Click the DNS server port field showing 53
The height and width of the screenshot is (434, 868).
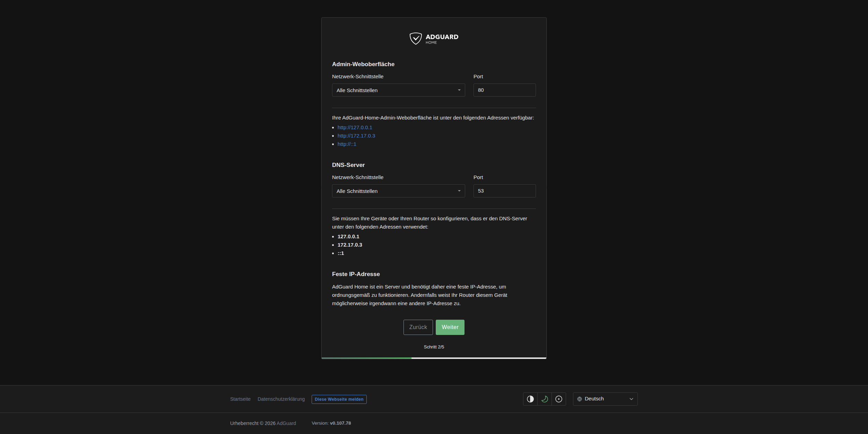click(x=505, y=191)
